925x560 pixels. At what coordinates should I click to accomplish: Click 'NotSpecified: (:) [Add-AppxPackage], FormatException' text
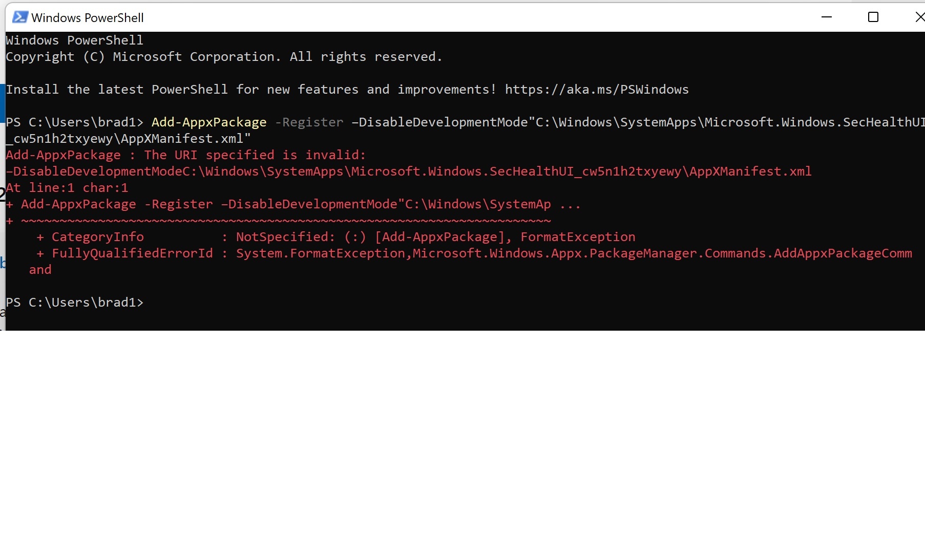436,237
